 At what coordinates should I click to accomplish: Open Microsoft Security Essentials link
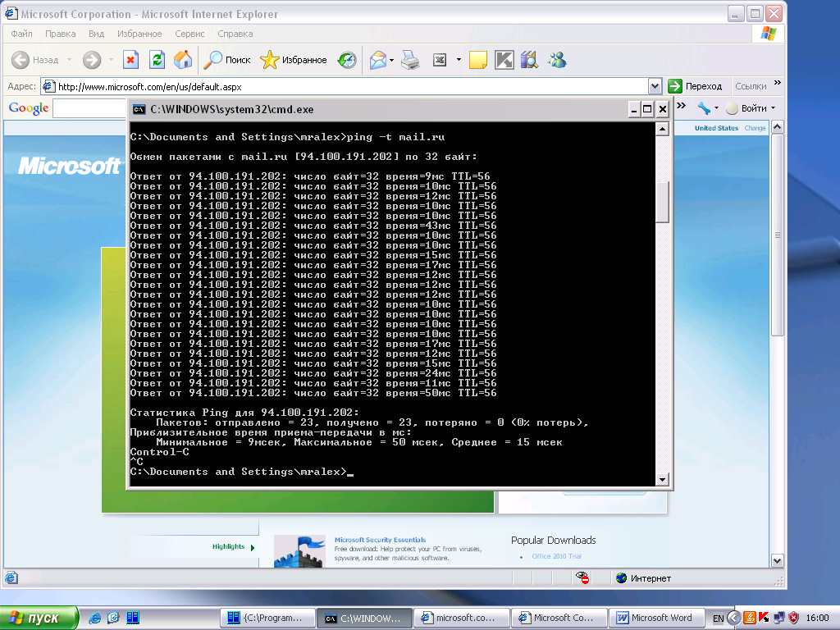pyautogui.click(x=381, y=540)
